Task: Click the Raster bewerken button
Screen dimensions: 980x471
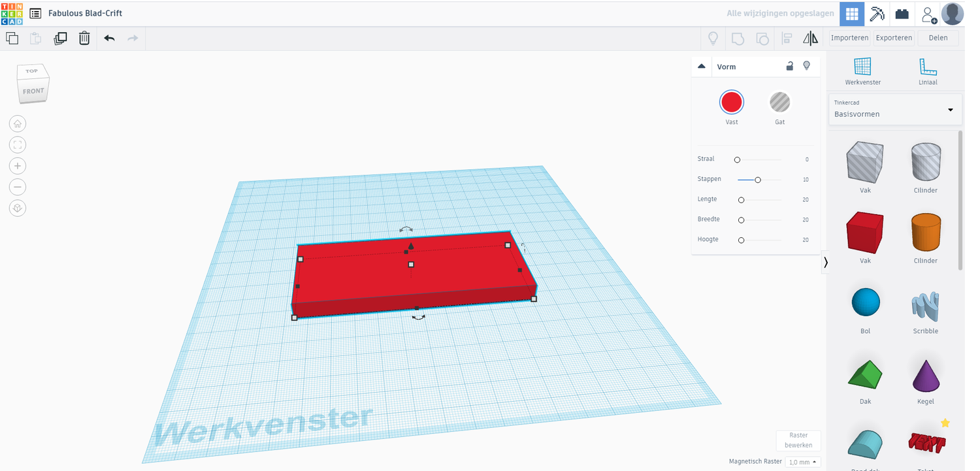Action: (798, 440)
